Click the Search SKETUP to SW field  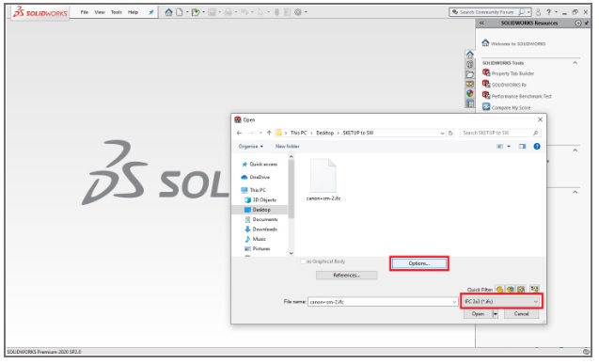point(500,133)
